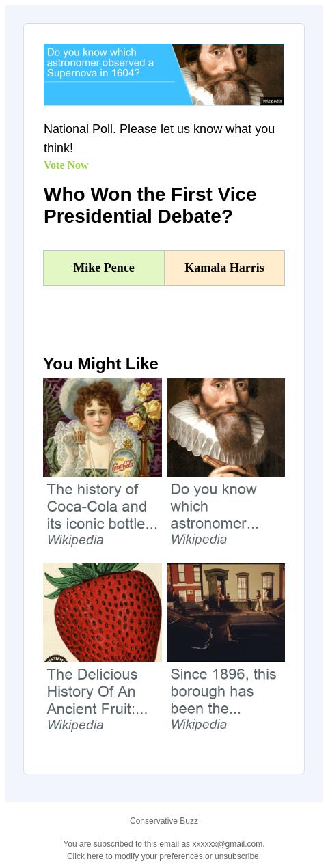Open the strawberry illustration thumbnail

pos(102,613)
